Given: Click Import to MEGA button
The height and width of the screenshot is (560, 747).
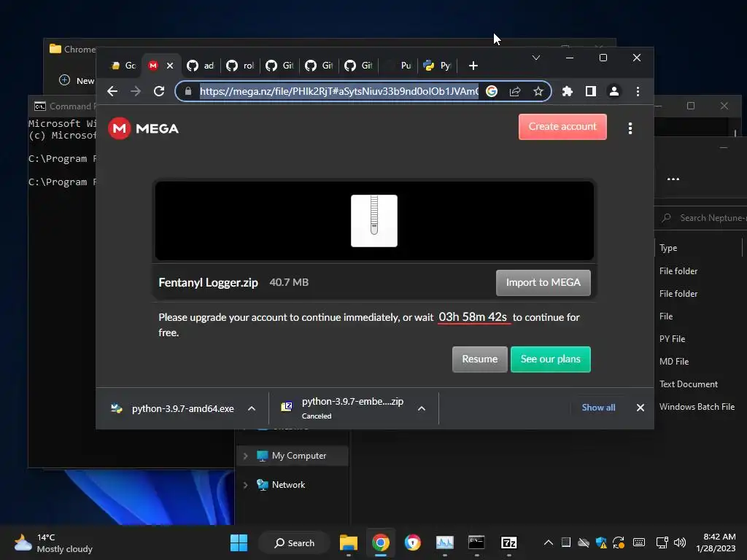Looking at the screenshot, I should [x=543, y=282].
